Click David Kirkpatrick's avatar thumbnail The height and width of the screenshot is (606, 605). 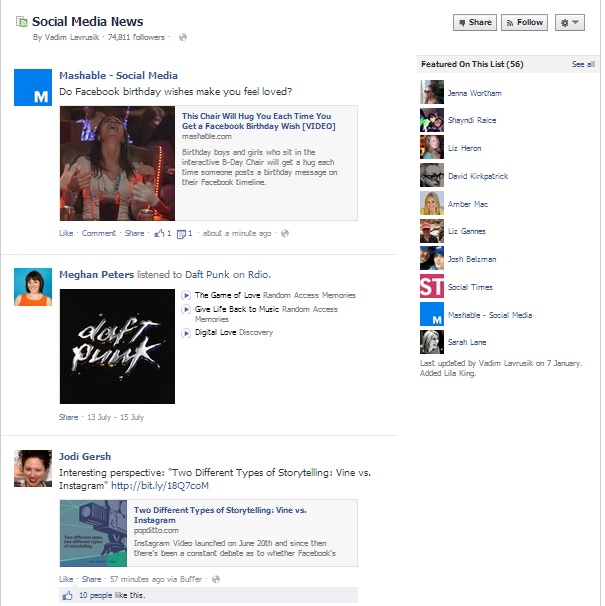point(432,175)
